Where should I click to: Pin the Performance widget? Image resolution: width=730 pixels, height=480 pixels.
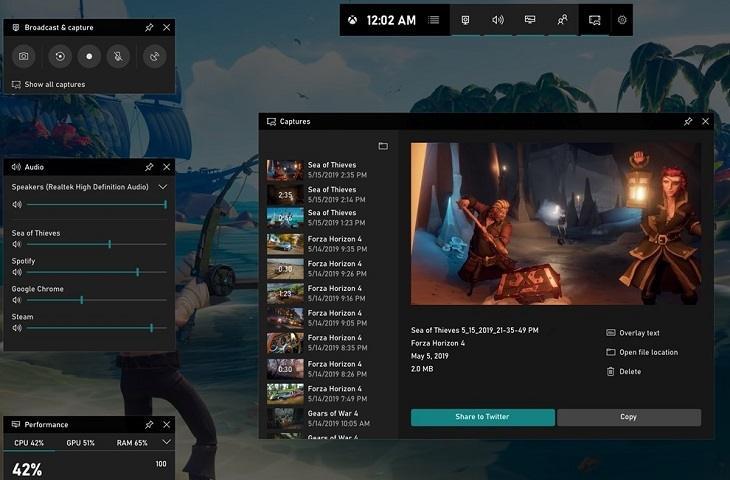(x=149, y=424)
